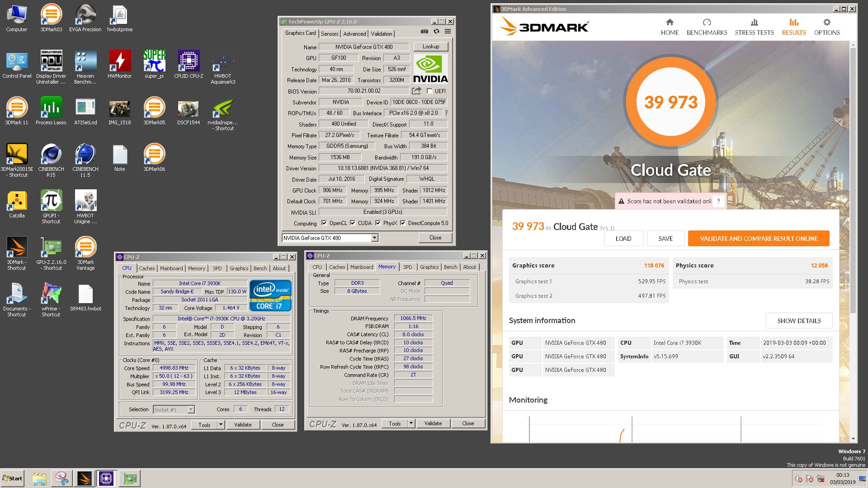Click the Start button
The image size is (868, 488).
coord(12,479)
